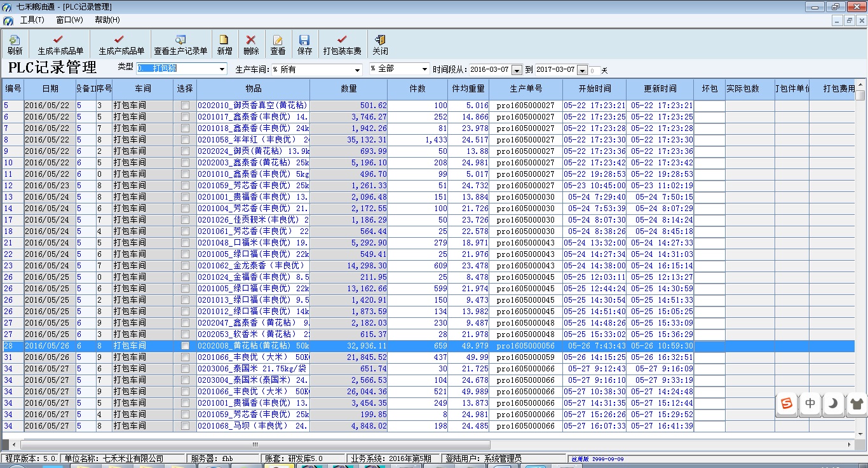The width and height of the screenshot is (868, 468).
Task: Click the shirt skin icon on the IME bar
Action: click(x=856, y=403)
